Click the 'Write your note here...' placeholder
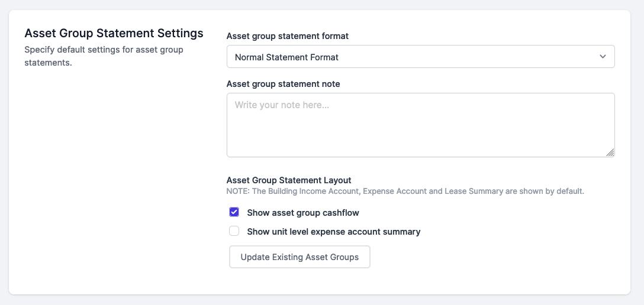The height and width of the screenshot is (305, 644). (282, 105)
